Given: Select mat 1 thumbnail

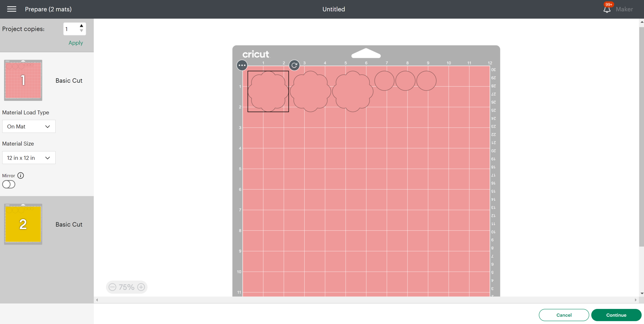Looking at the screenshot, I should point(23,80).
